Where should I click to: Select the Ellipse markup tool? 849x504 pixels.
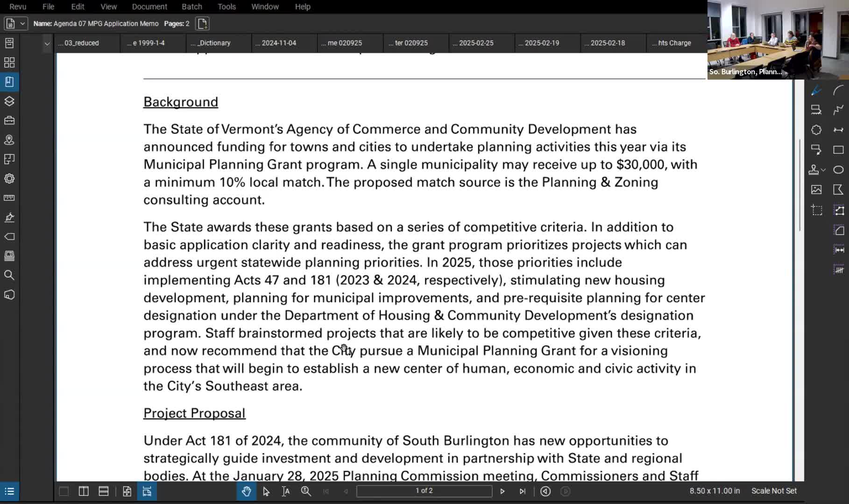tap(839, 170)
